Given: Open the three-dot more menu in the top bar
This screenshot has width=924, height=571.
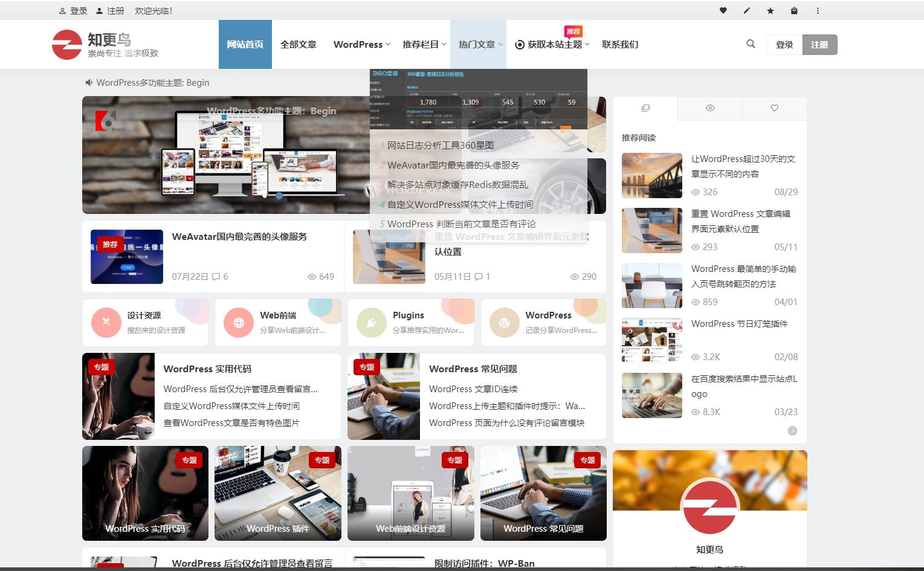Looking at the screenshot, I should pos(818,10).
